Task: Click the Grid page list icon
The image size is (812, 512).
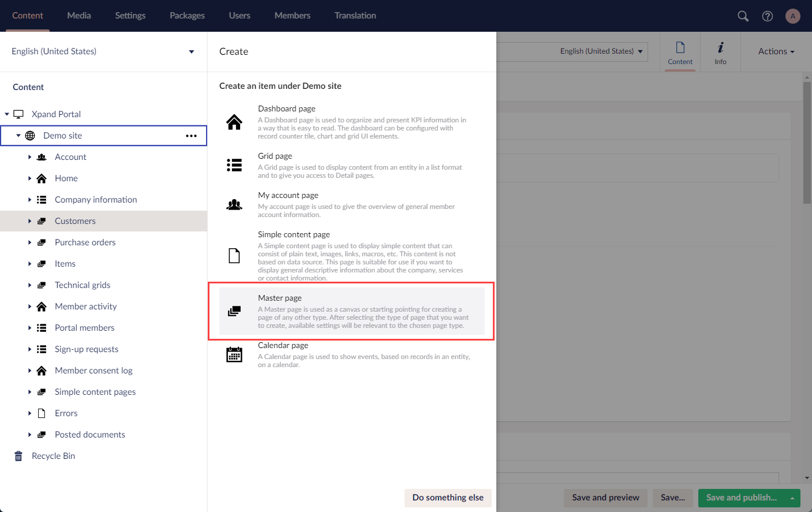Action: (234, 166)
